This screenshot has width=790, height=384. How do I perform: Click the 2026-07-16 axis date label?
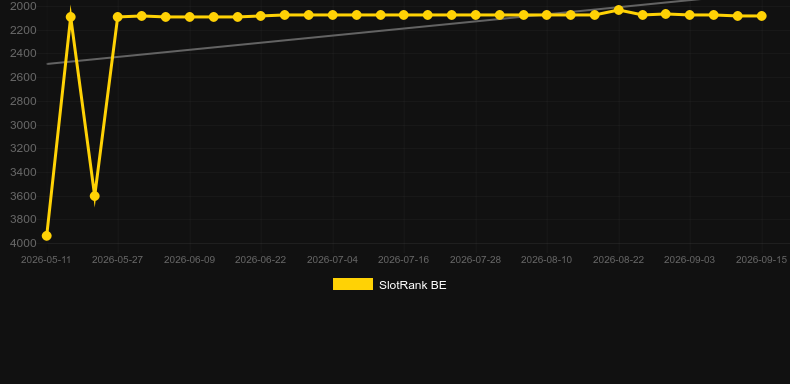coord(404,260)
